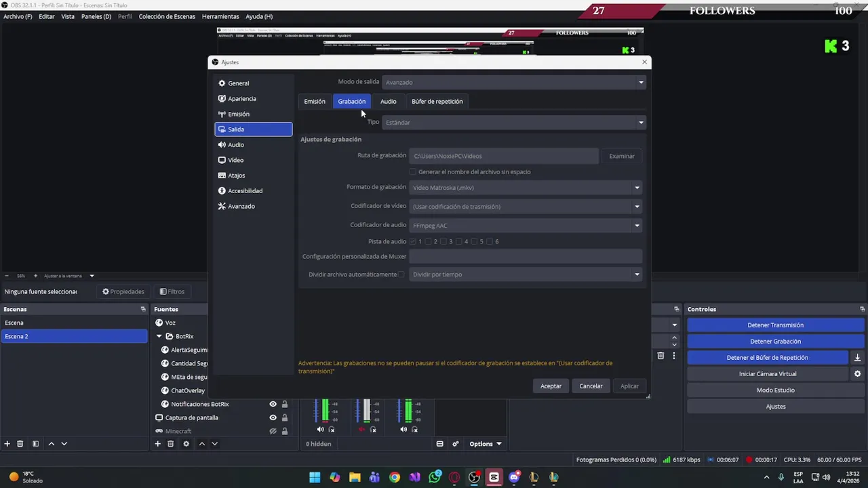Toggle audio track 1 checkbox
The width and height of the screenshot is (868, 488).
(x=413, y=241)
